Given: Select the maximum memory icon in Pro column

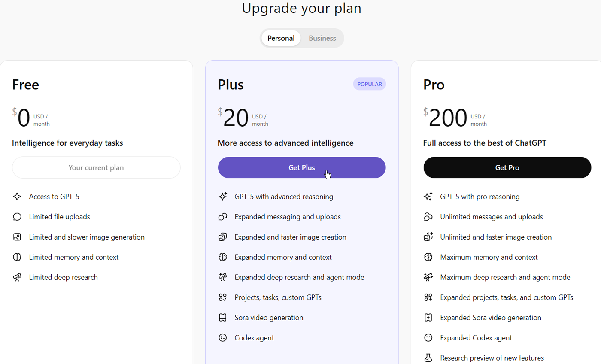Looking at the screenshot, I should [x=428, y=257].
